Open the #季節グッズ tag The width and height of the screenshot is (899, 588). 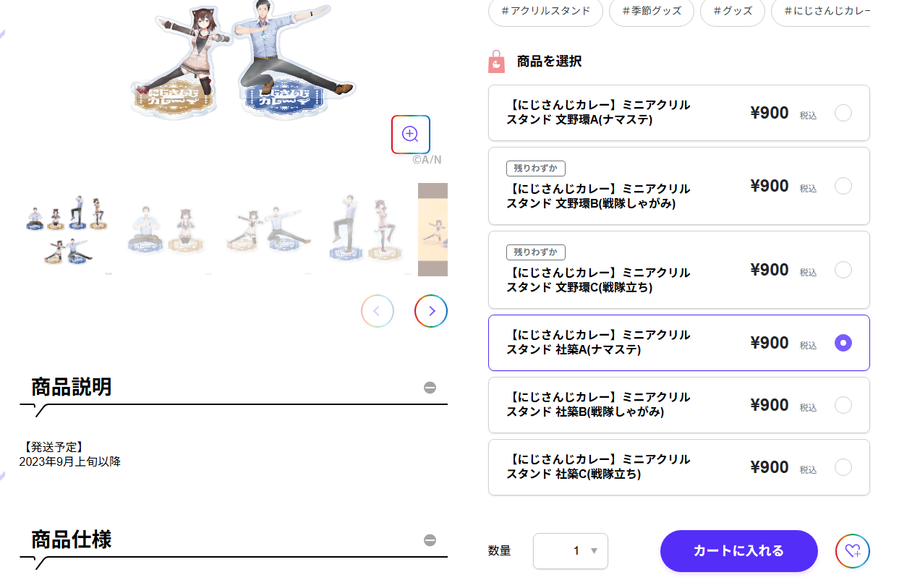pos(652,11)
